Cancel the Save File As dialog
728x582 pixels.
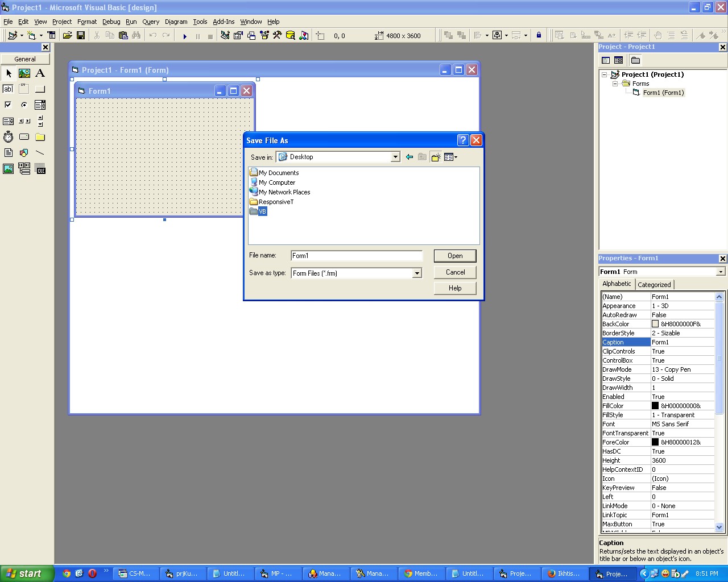click(454, 272)
